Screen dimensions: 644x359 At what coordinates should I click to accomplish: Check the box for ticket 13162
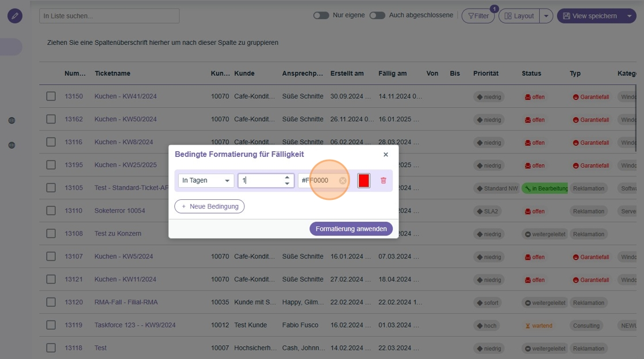(x=51, y=119)
